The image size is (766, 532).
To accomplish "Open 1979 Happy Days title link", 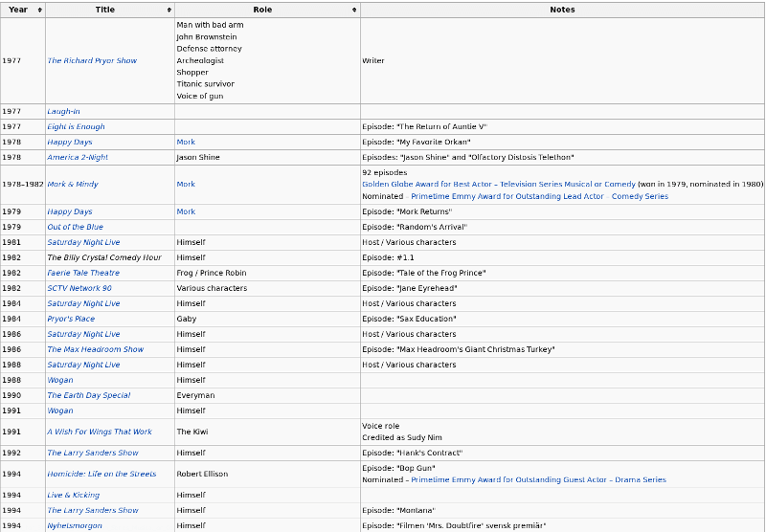I will tap(70, 211).
